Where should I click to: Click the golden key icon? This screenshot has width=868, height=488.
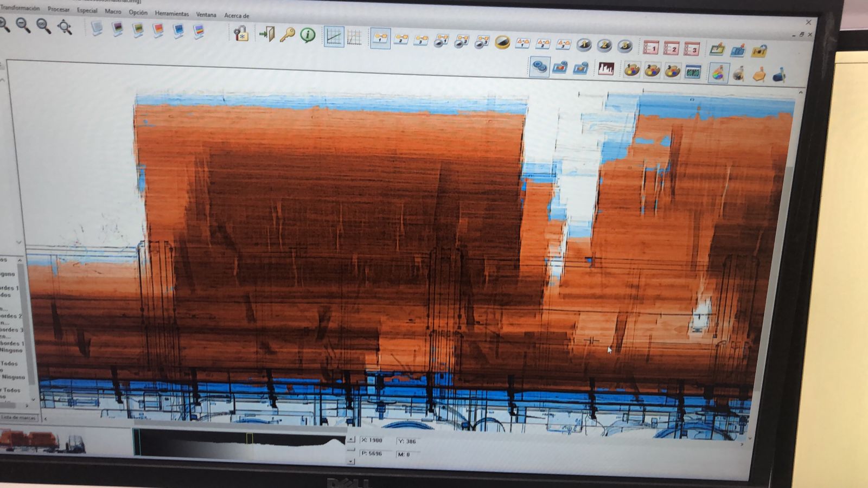pos(287,35)
